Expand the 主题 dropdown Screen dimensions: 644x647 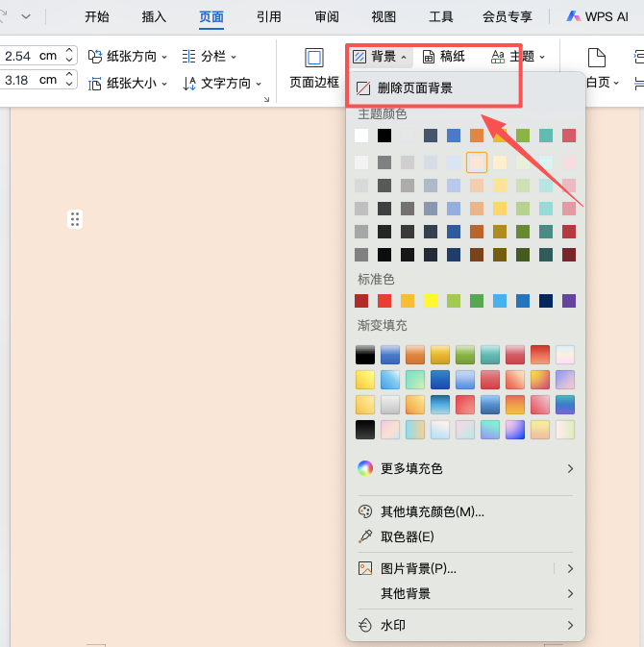point(518,56)
